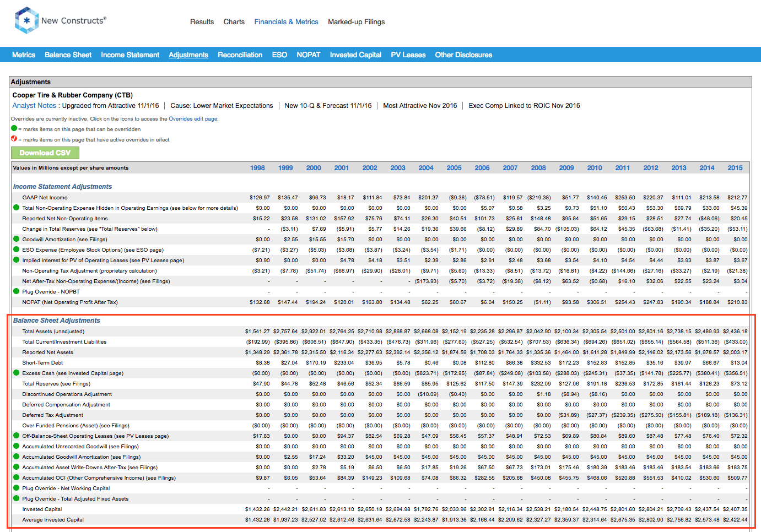The width and height of the screenshot is (761, 532).
Task: Click the 1999 year column header
Action: pos(285,168)
